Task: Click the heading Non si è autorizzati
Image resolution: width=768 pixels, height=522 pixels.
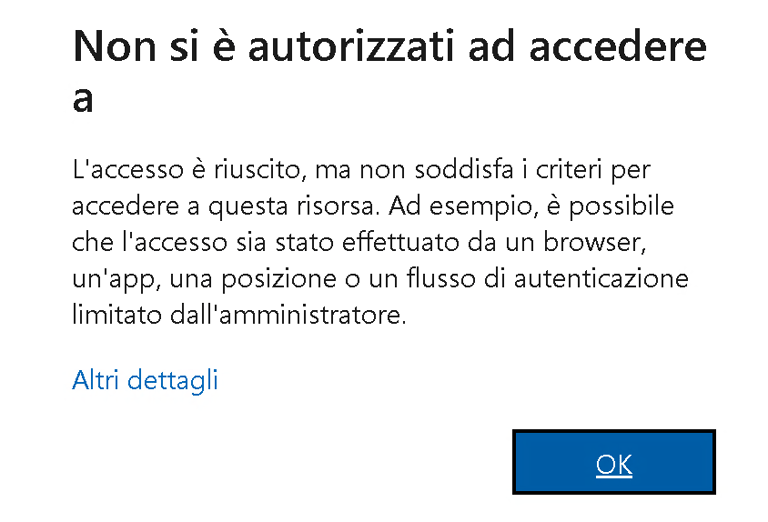Action: (x=389, y=70)
